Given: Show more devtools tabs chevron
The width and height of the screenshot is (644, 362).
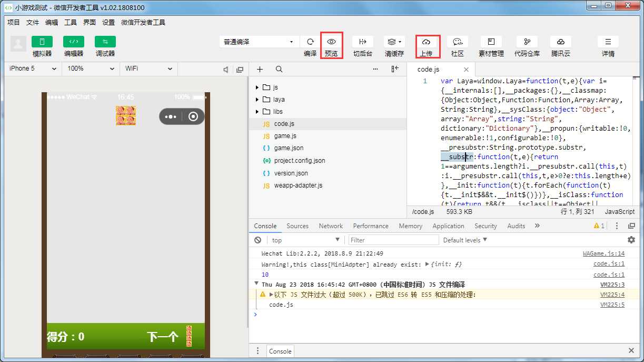Looking at the screenshot, I should point(537,226).
